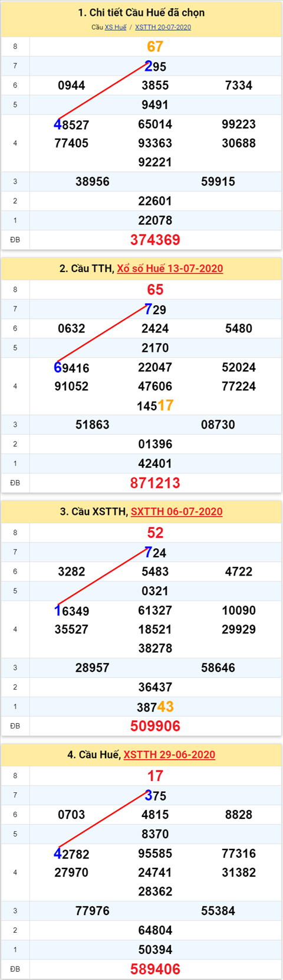
Task: Click the number 8828
Action: coord(239,815)
